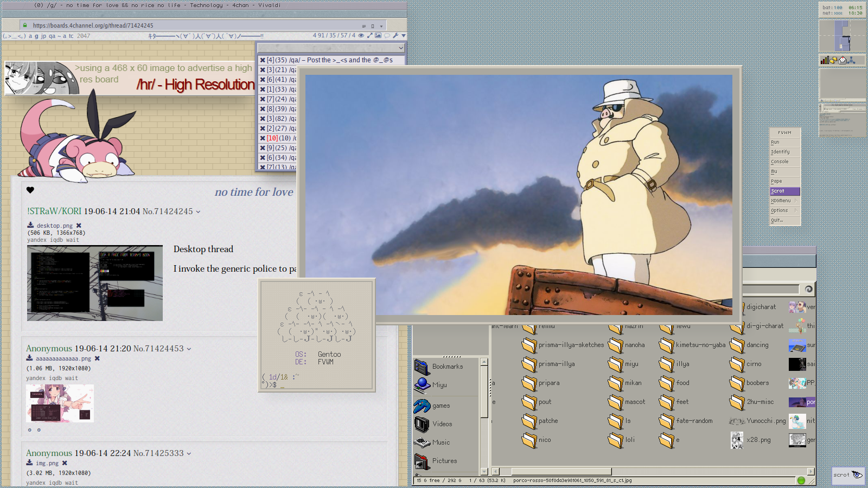Open the prisma-illya-sketches folder
Image resolution: width=868 pixels, height=488 pixels.
click(529, 345)
